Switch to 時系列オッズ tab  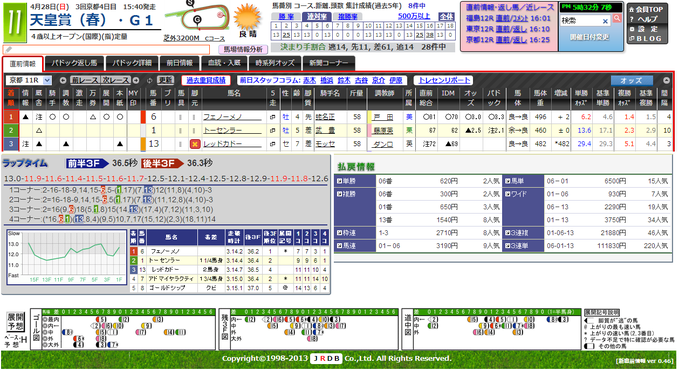click(275, 63)
